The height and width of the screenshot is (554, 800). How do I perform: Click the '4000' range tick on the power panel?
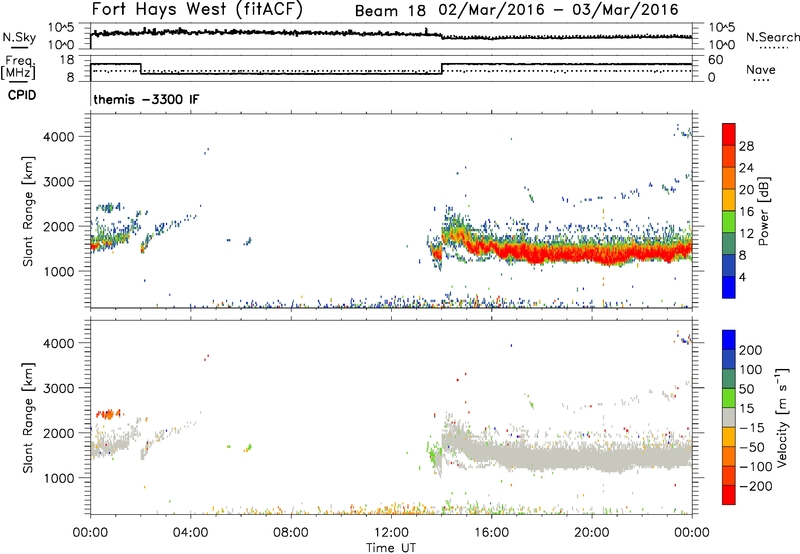(x=58, y=137)
